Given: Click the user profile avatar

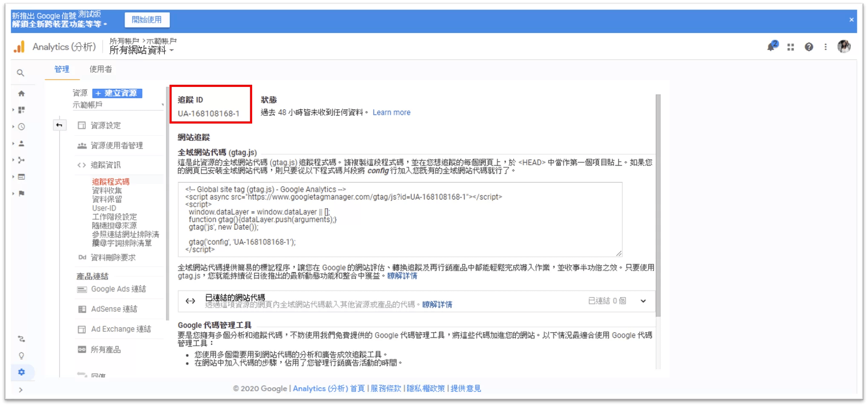Looking at the screenshot, I should click(x=844, y=46).
